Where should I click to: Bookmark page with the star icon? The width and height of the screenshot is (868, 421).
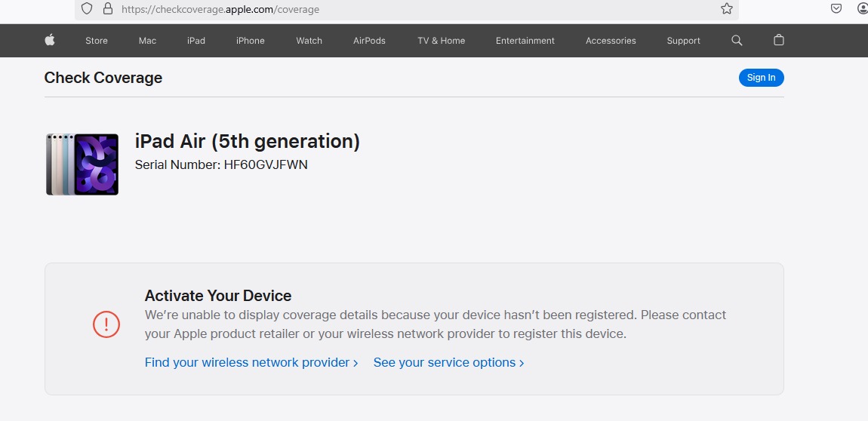click(x=727, y=9)
